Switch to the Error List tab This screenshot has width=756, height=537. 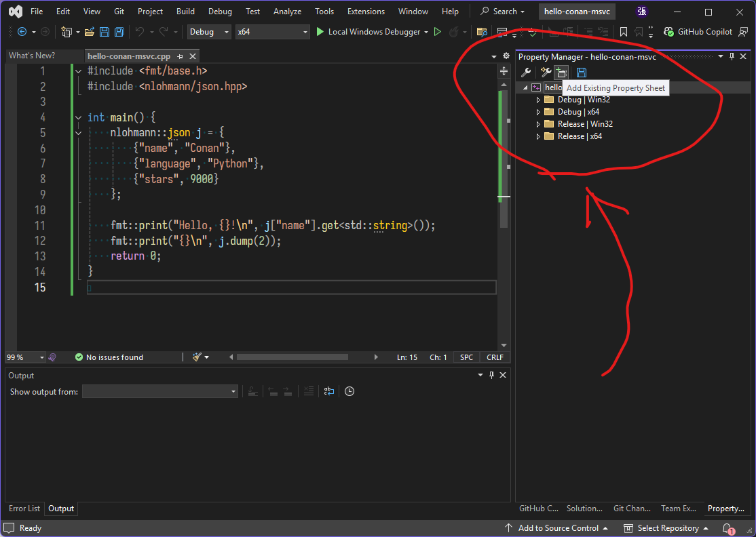tap(24, 509)
